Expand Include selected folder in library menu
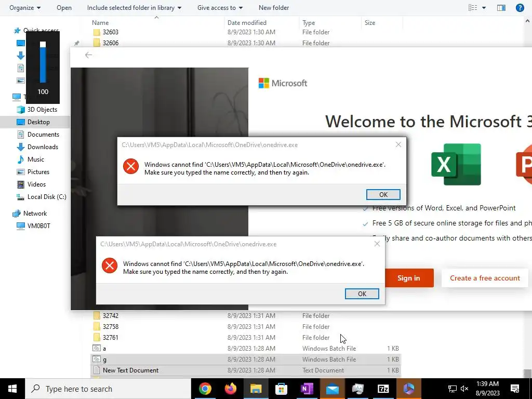The height and width of the screenshot is (399, 532). [x=134, y=7]
